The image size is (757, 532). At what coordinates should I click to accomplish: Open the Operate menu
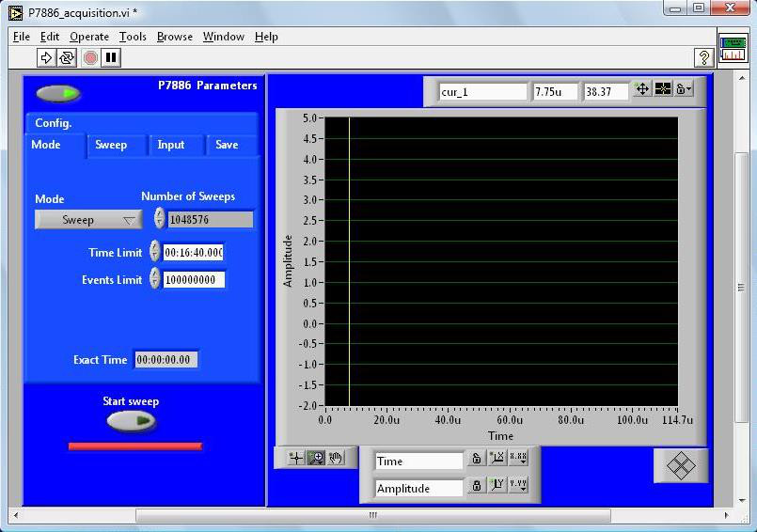click(x=89, y=37)
